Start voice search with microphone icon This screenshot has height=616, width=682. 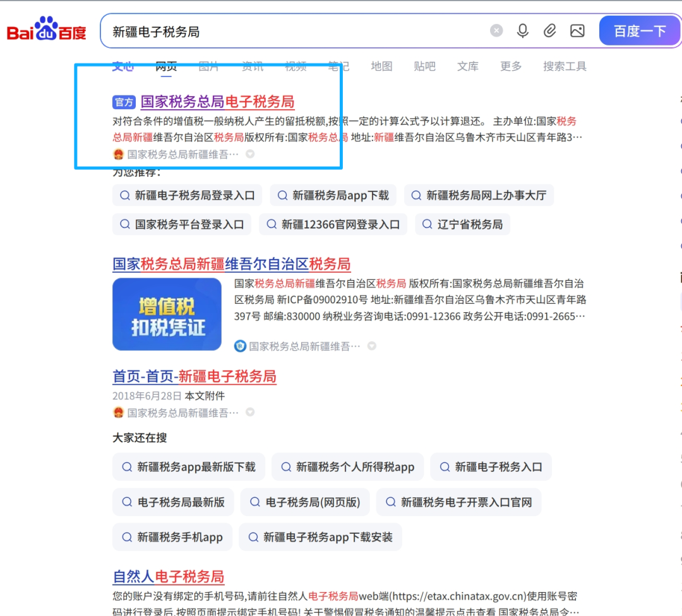click(523, 31)
